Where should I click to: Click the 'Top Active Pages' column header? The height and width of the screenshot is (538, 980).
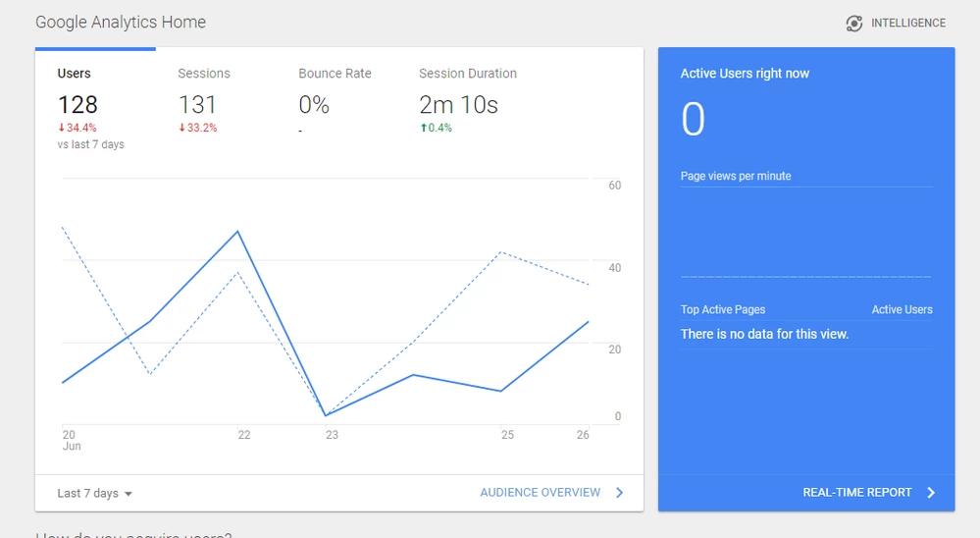coord(723,309)
